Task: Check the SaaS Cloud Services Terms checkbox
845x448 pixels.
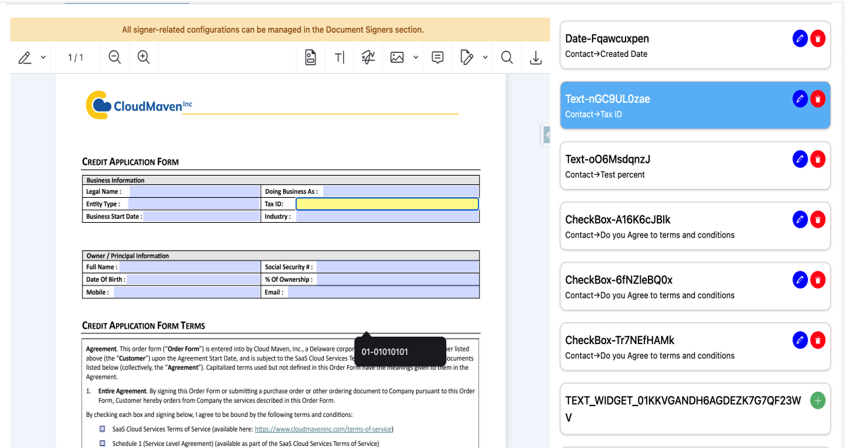Action: tap(102, 429)
